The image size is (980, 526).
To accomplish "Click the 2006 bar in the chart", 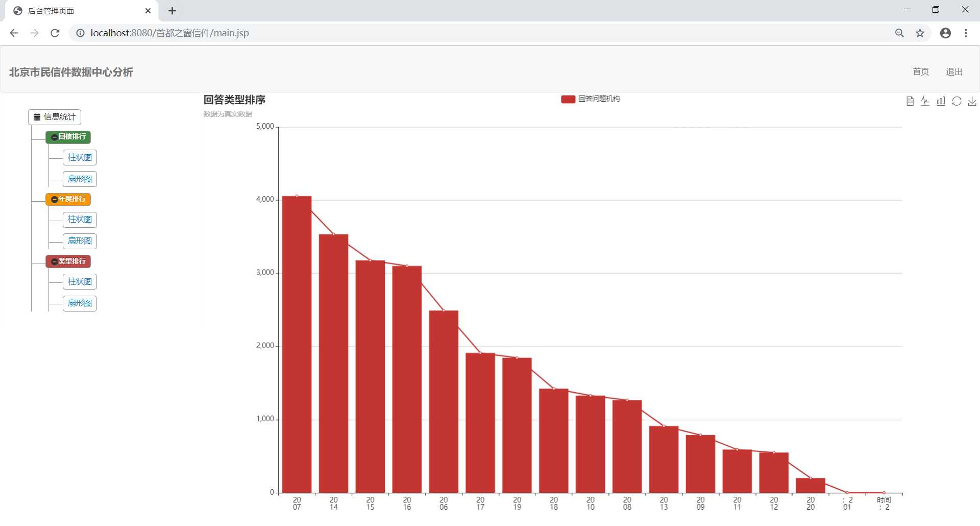I will tap(444, 401).
